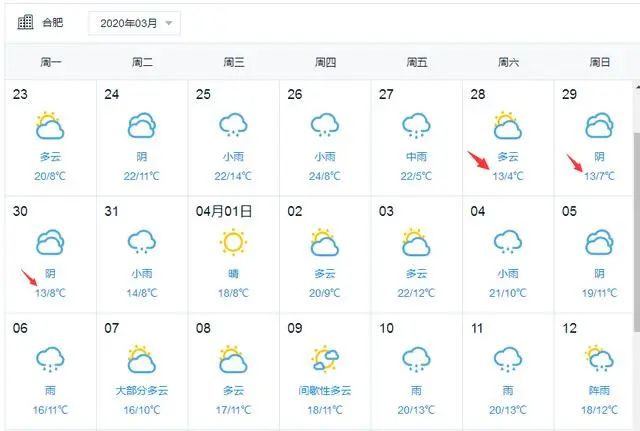Click the 周四 weekday header

tap(325, 62)
